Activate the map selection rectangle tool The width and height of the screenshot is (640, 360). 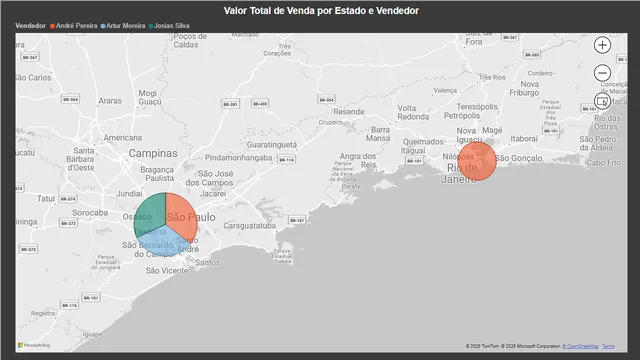coord(602,101)
